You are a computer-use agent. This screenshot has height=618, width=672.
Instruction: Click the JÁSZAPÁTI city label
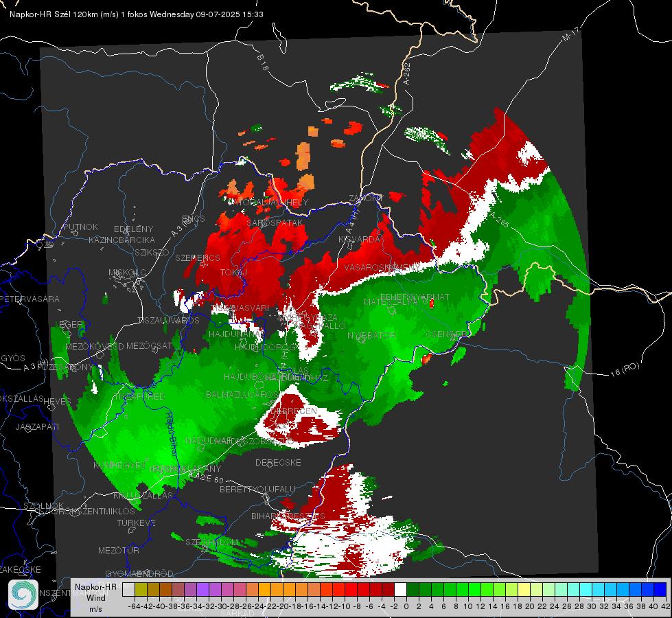37,426
